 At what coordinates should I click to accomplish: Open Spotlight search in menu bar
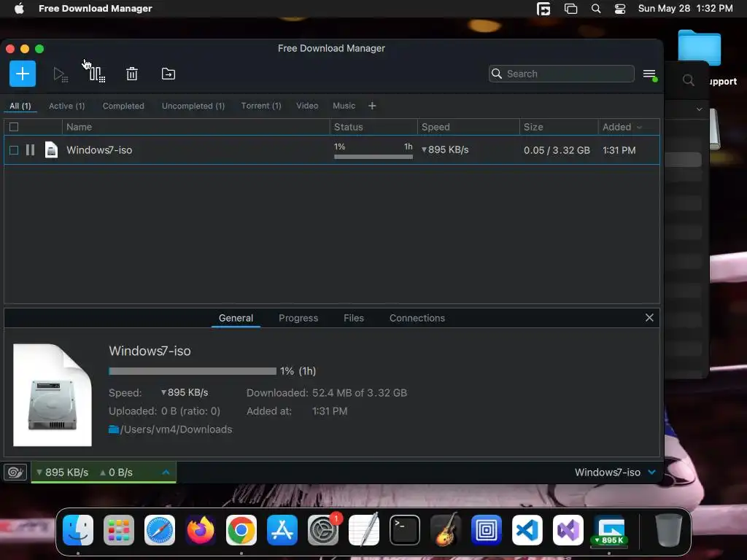click(x=595, y=9)
